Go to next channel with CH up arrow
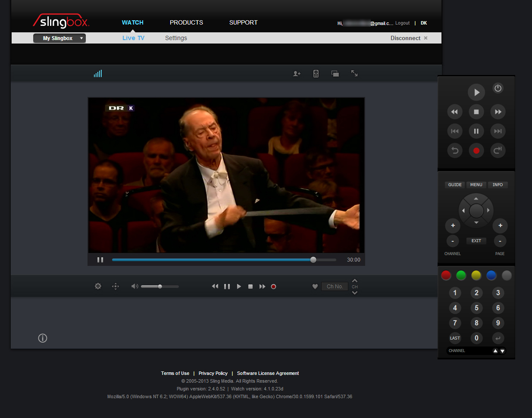The width and height of the screenshot is (532, 418). pyautogui.click(x=355, y=281)
